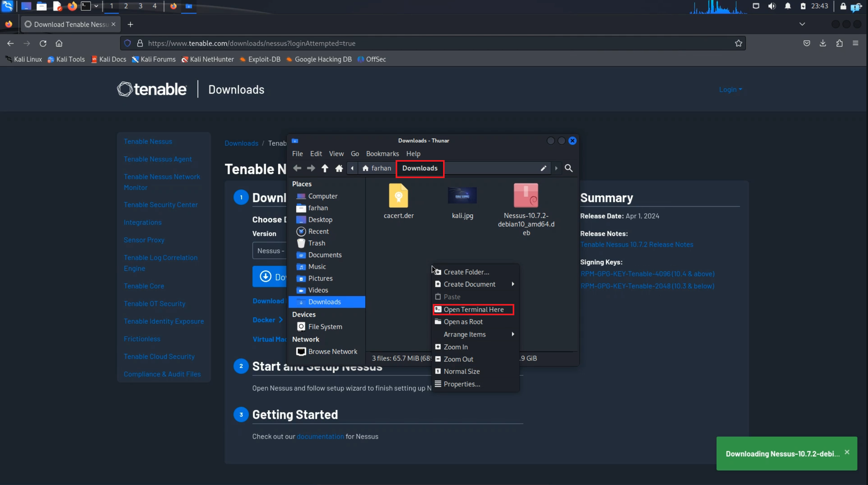Screen dimensions: 868x485
Task: Toggle path bar edit pencil icon
Action: point(543,168)
